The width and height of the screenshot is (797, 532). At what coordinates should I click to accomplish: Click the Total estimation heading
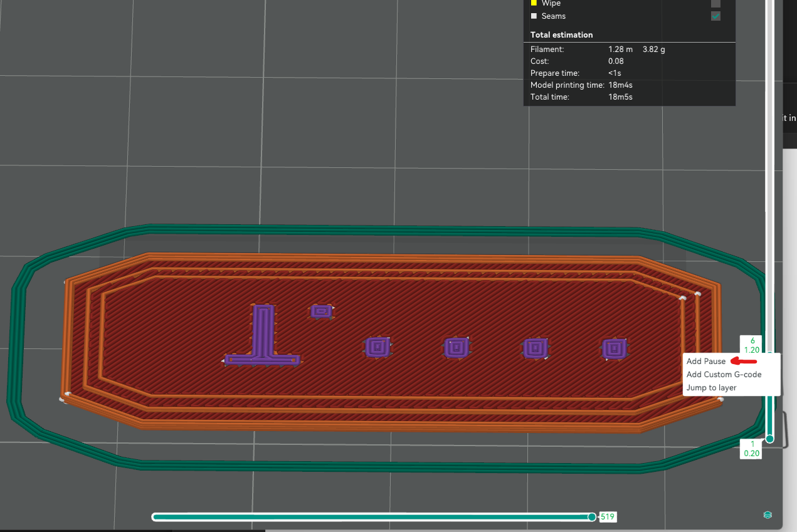point(561,35)
